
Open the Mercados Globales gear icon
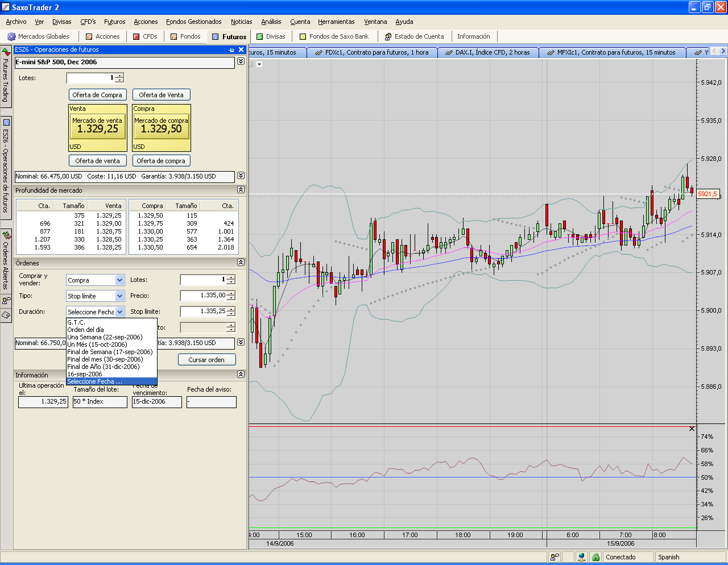pyautogui.click(x=11, y=36)
